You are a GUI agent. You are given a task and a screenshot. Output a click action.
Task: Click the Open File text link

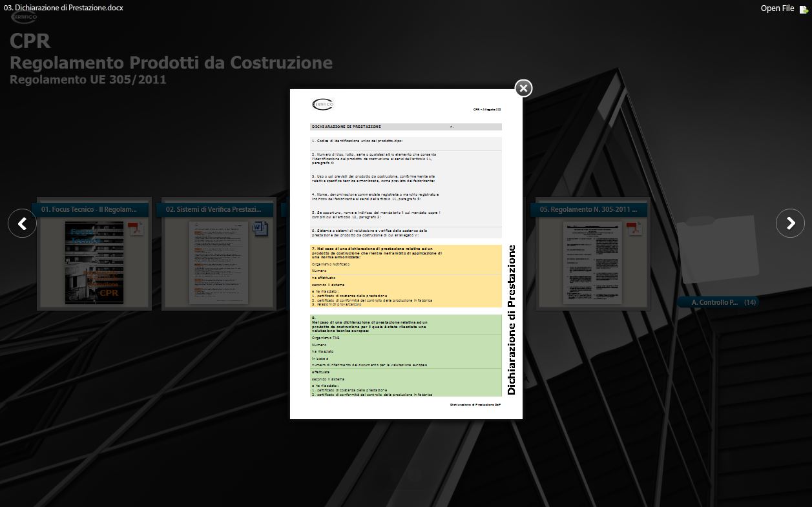click(x=777, y=8)
